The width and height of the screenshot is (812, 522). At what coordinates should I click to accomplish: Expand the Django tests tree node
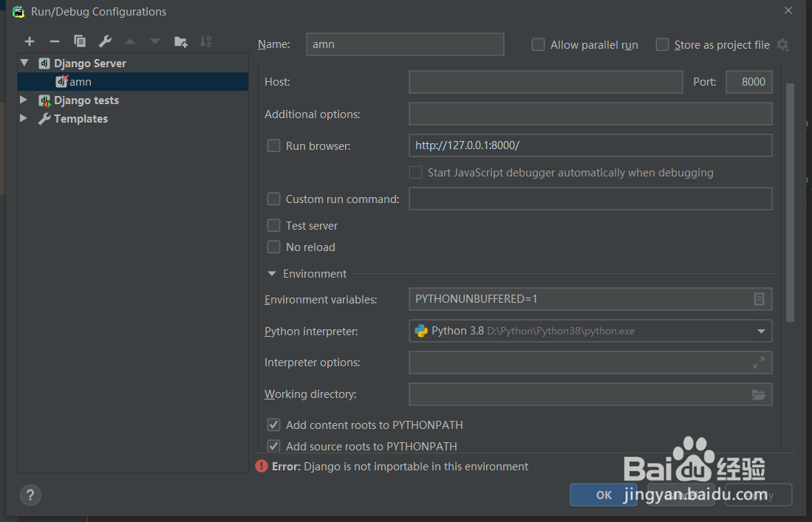(x=24, y=100)
